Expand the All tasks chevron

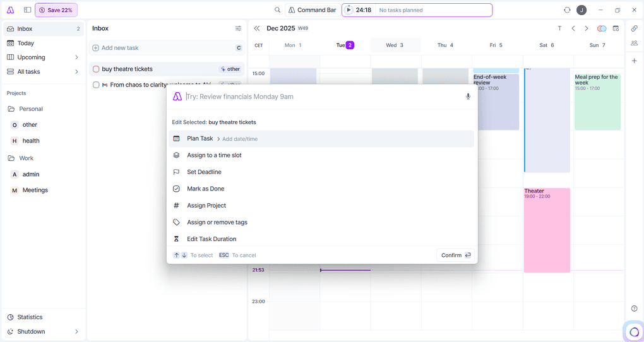click(76, 72)
